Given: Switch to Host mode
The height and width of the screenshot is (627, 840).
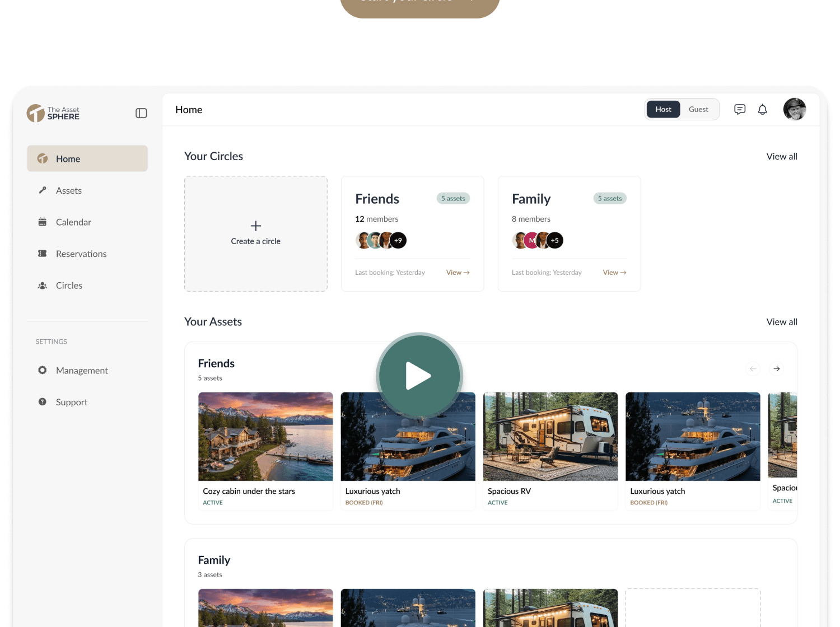Looking at the screenshot, I should (664, 109).
